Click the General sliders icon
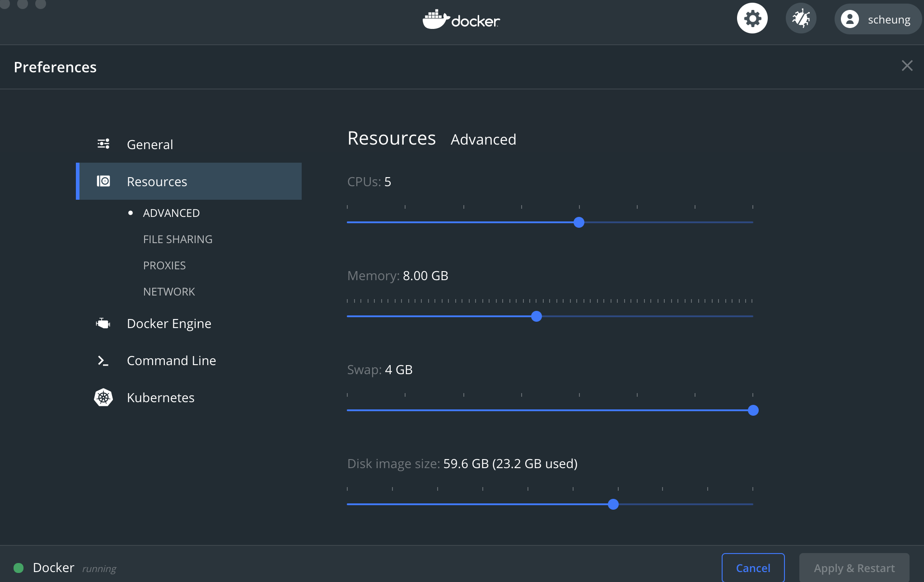Image resolution: width=924 pixels, height=582 pixels. click(103, 144)
